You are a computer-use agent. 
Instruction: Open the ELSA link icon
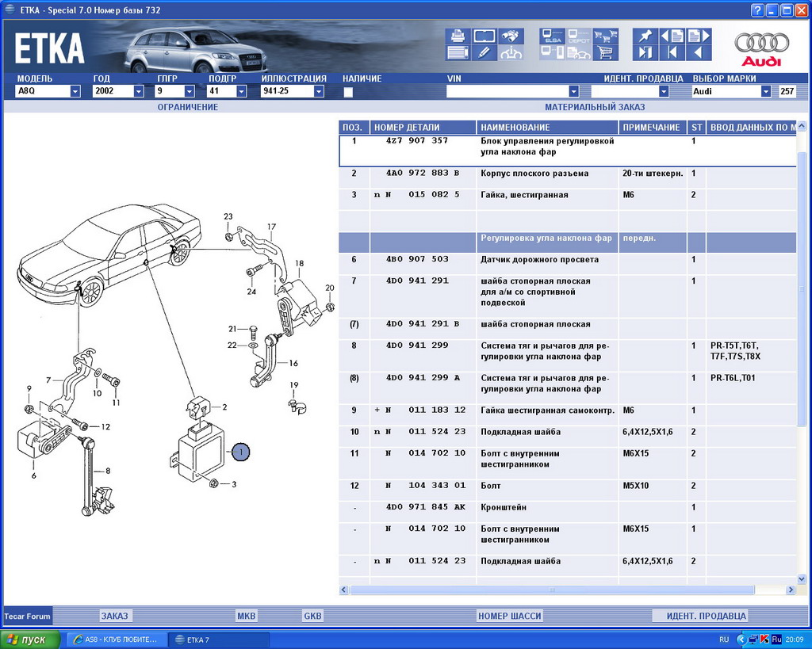click(552, 36)
